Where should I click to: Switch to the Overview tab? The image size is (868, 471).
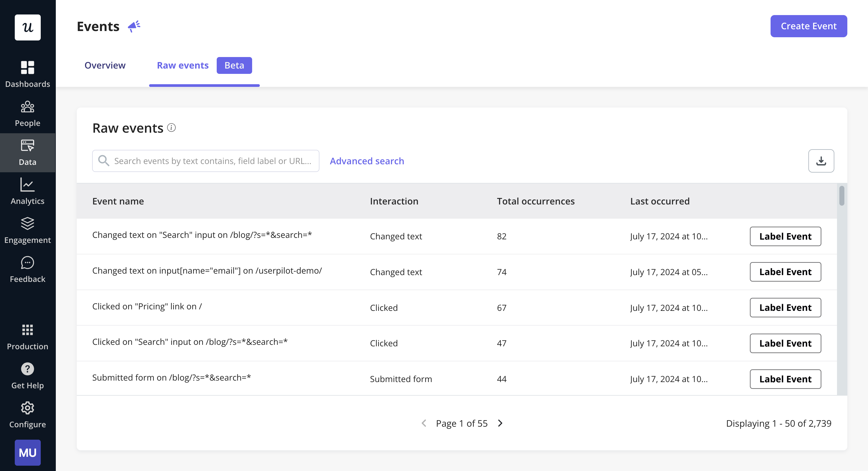(x=105, y=64)
